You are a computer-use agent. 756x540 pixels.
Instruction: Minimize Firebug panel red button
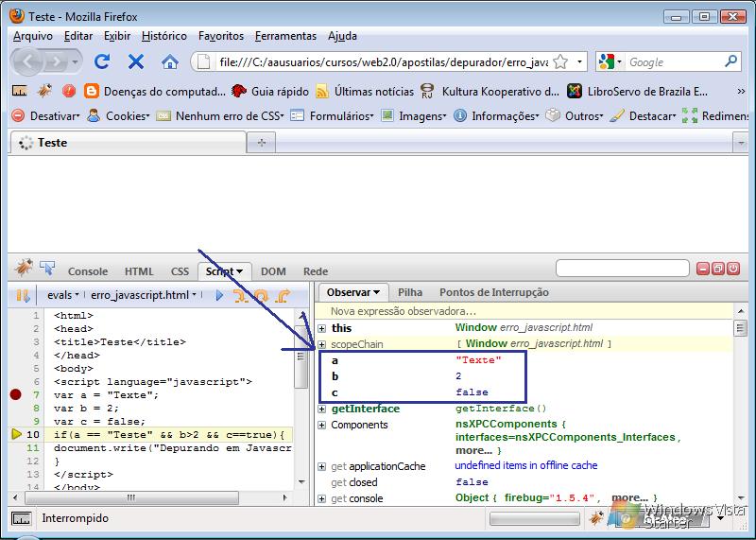click(703, 269)
